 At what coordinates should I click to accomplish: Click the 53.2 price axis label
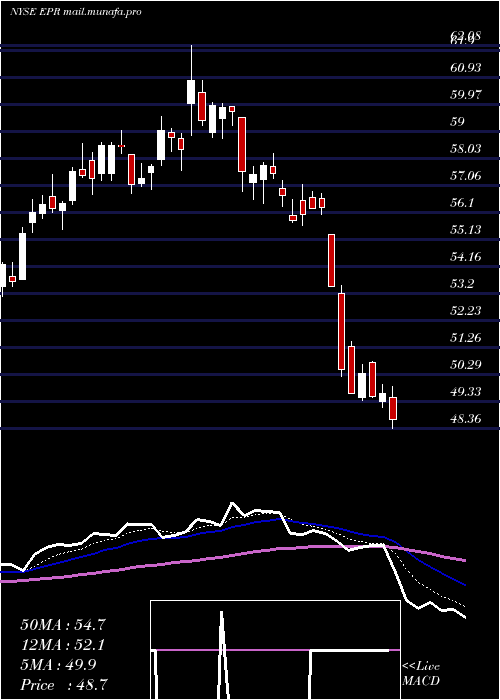point(462,284)
